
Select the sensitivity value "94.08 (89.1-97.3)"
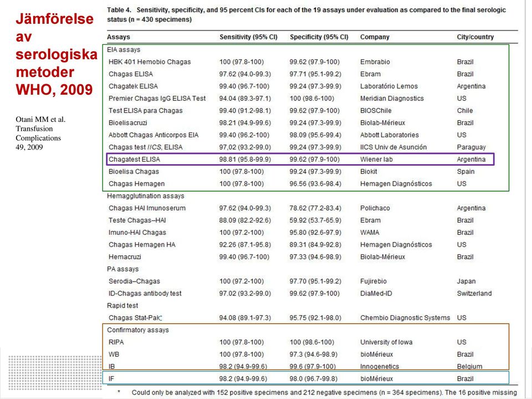coord(245,318)
